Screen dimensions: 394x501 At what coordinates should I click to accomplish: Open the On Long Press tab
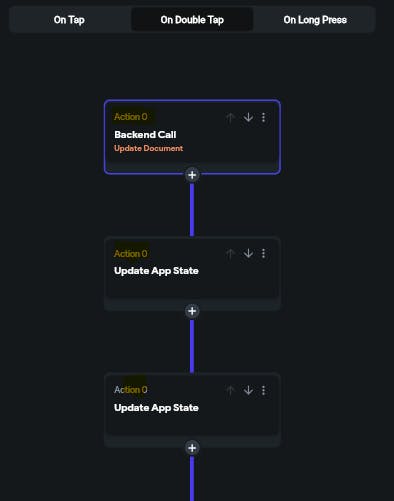(x=315, y=20)
